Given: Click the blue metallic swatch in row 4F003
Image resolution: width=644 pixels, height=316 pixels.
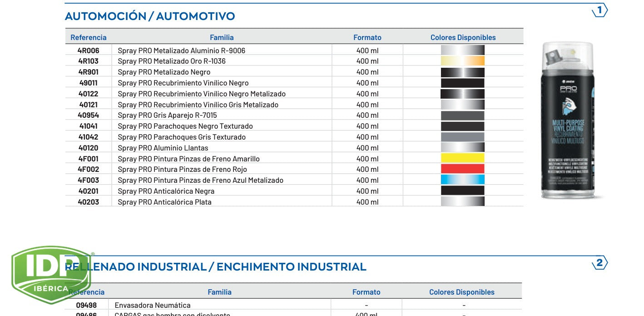Looking at the screenshot, I should tap(463, 180).
